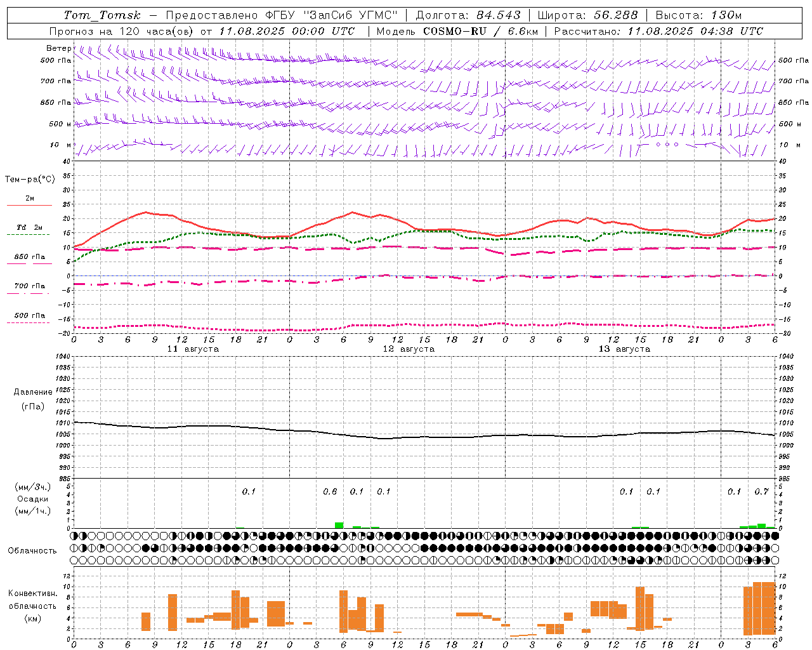The image size is (812, 650).
Task: Click the 700 гПа temperature legend entry
Action: (29, 288)
